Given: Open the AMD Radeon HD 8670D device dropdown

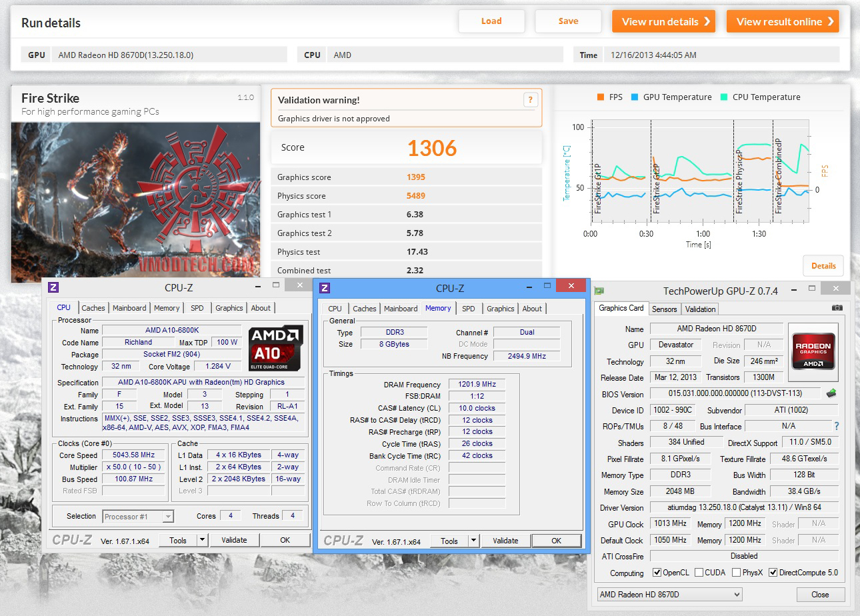Looking at the screenshot, I should (x=669, y=594).
